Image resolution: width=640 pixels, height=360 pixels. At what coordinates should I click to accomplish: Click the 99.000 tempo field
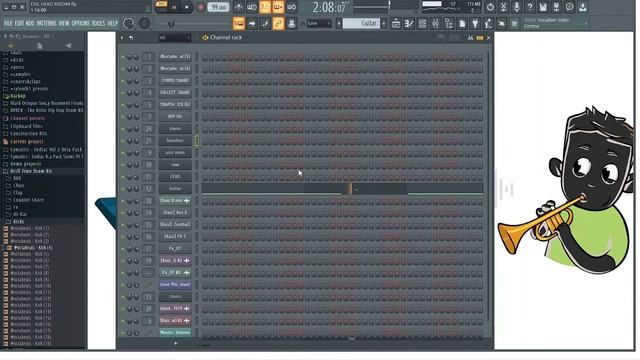[x=218, y=7]
